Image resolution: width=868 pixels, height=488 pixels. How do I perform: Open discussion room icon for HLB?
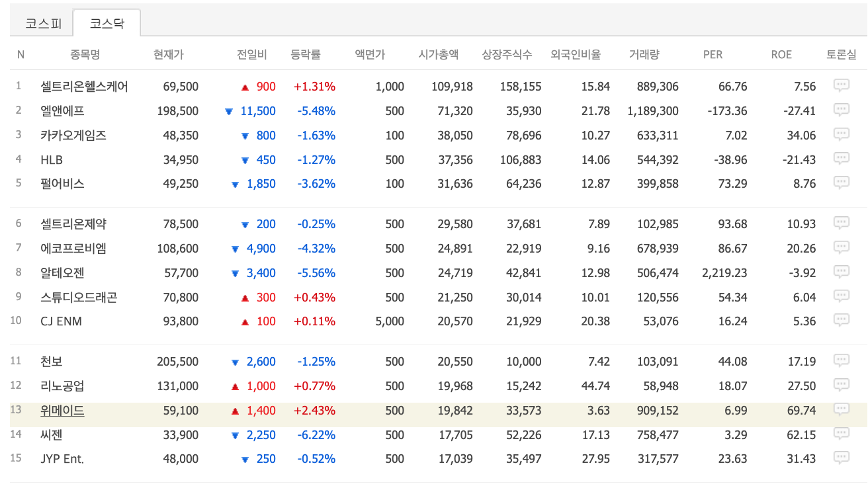click(x=841, y=159)
